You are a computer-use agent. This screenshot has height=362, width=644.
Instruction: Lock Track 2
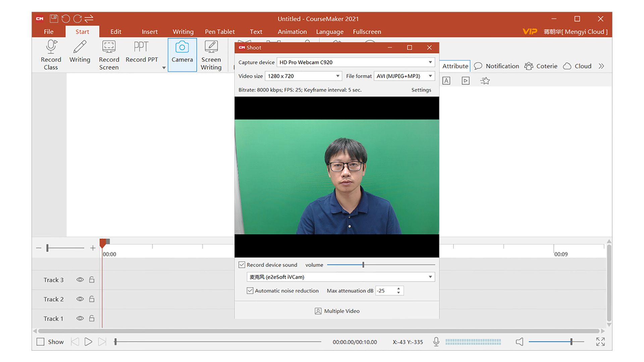(92, 299)
